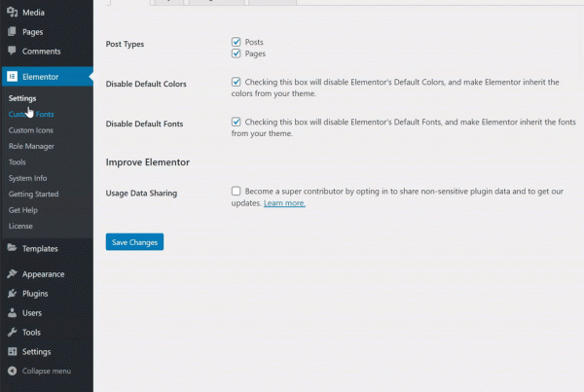584x392 pixels.
Task: Open Get Help submenu item
Action: pyautogui.click(x=23, y=210)
